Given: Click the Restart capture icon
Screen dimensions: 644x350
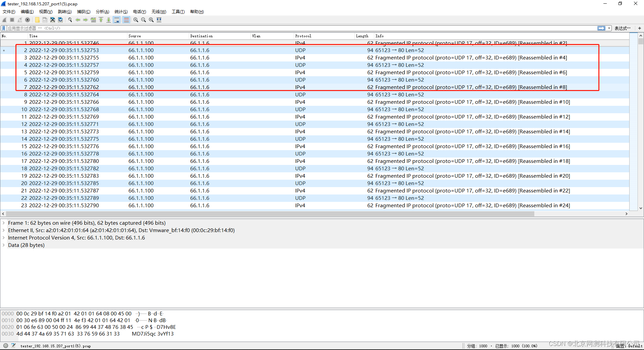Looking at the screenshot, I should tap(20, 20).
